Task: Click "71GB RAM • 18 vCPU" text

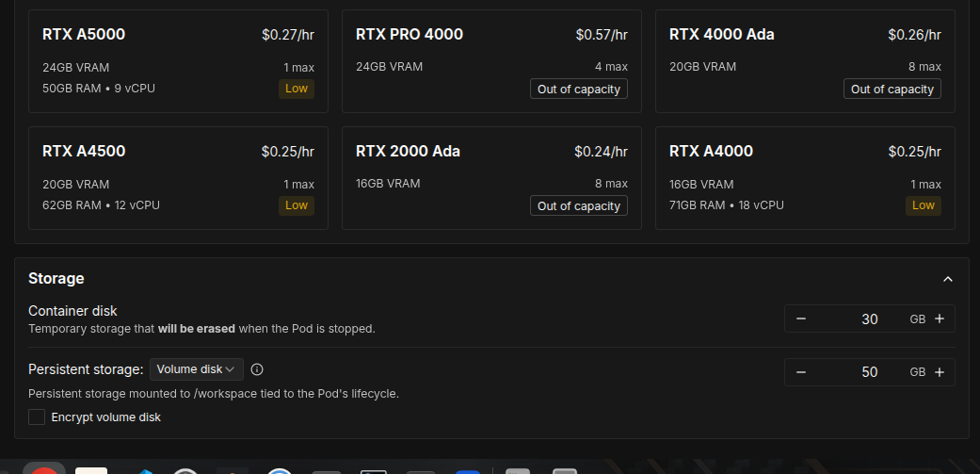Action: click(727, 205)
